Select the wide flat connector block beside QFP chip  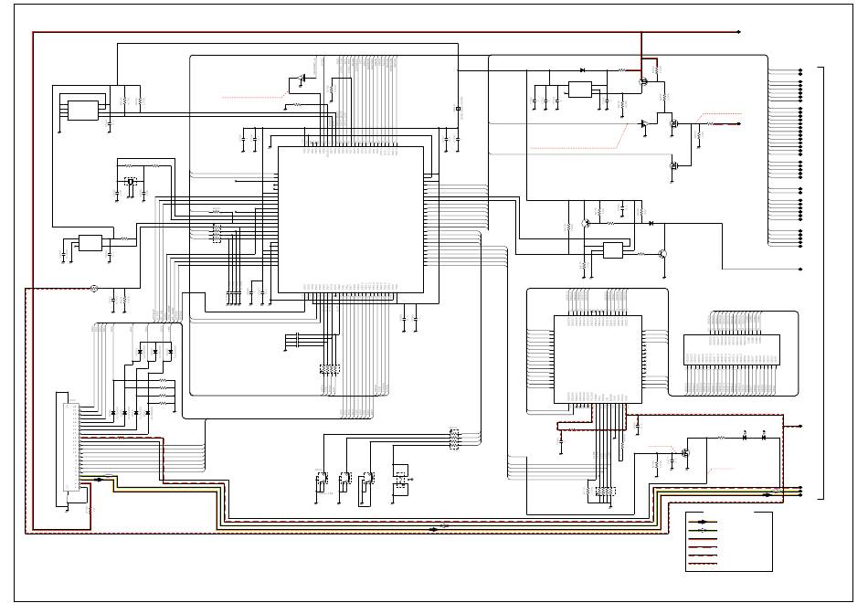pyautogui.click(x=732, y=349)
